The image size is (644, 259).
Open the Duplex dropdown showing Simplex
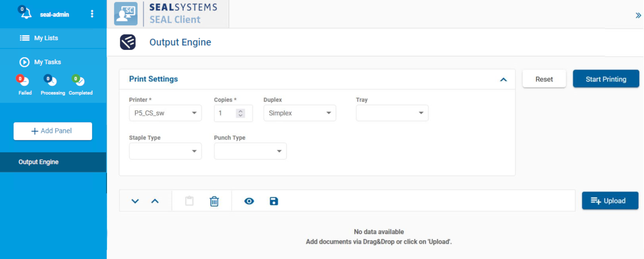300,113
